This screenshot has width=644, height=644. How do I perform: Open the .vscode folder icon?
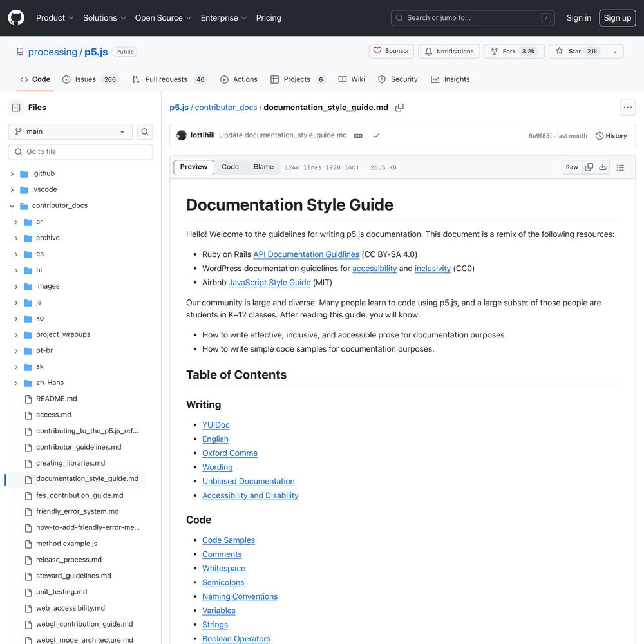click(24, 190)
